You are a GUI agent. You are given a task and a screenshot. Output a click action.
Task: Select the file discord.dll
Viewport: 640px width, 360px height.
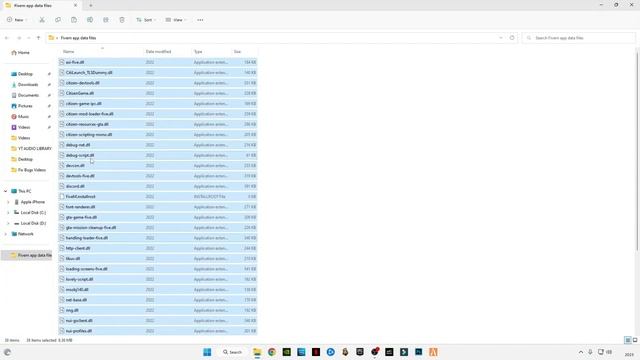[x=158, y=186]
